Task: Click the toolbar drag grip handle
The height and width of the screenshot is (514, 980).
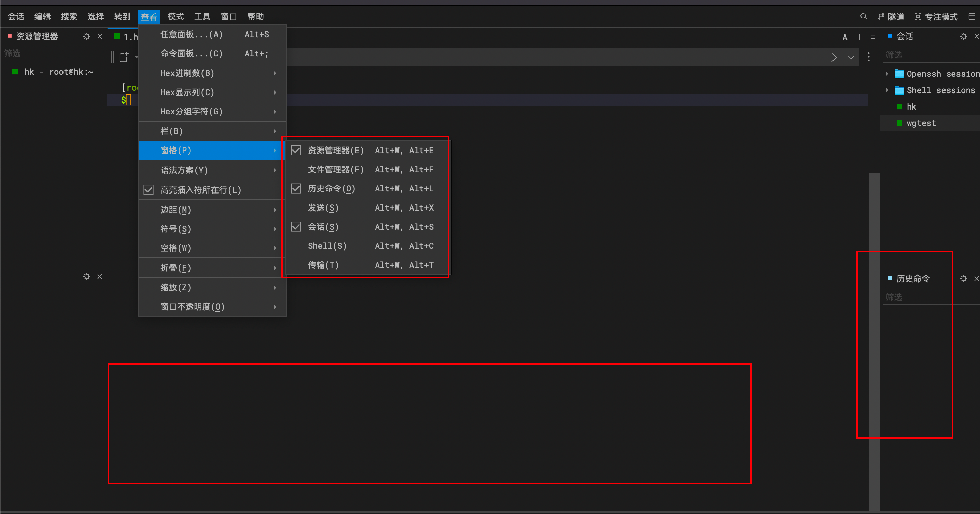Action: 112,57
